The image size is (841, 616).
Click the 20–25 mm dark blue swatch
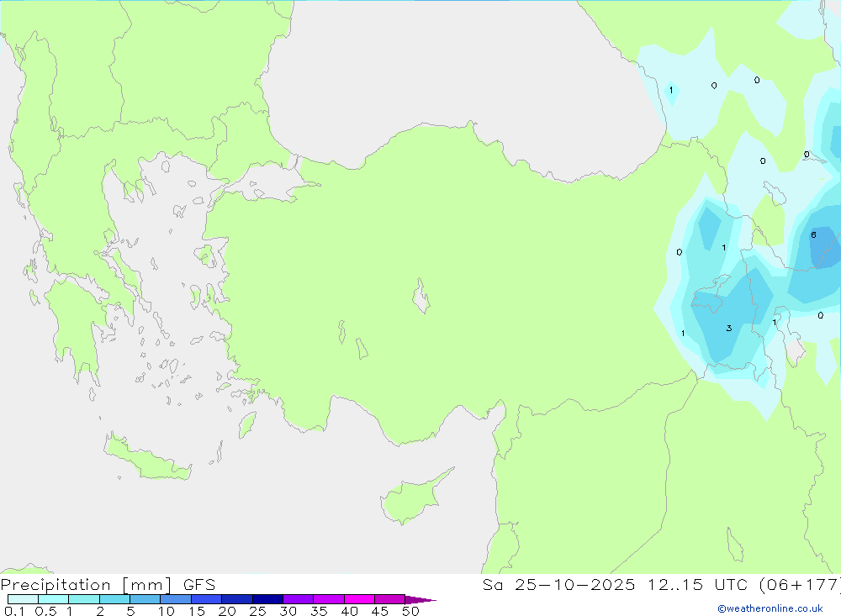[237, 599]
